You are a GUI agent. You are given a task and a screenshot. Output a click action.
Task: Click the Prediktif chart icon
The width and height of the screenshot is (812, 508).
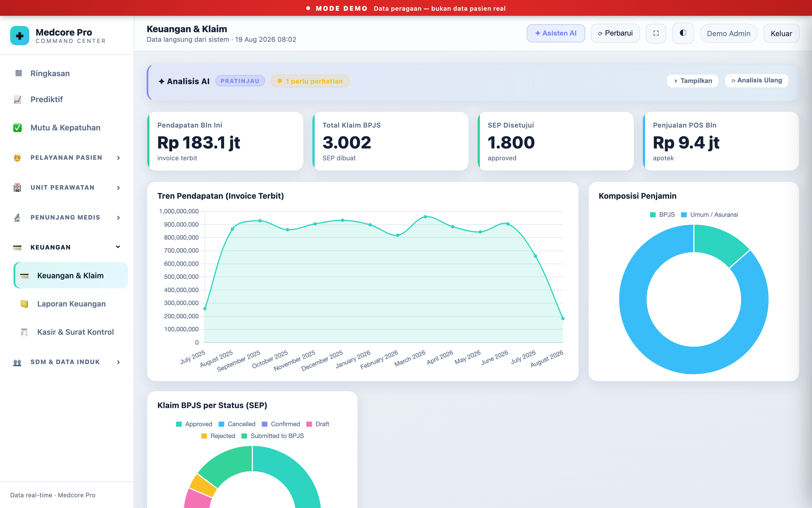17,99
